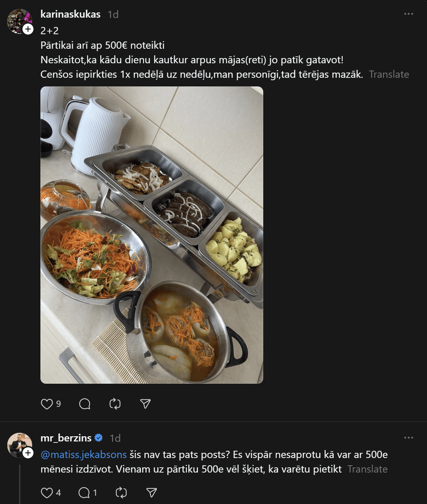Share karinaskukas post via send icon

(x=145, y=404)
